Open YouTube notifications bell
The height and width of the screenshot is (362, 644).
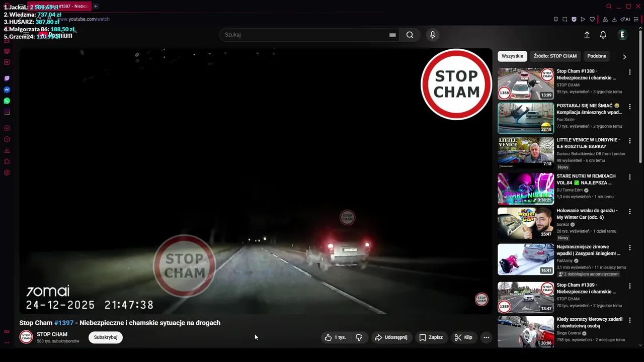tap(603, 35)
